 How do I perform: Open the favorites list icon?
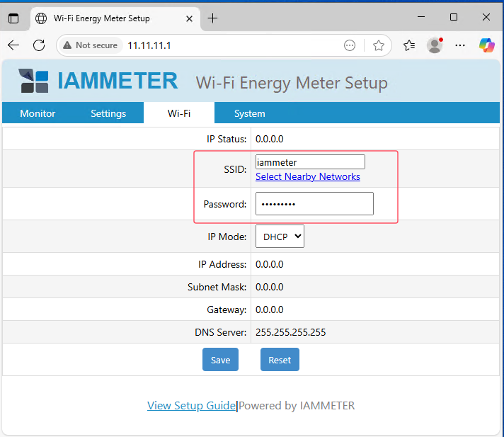point(409,45)
